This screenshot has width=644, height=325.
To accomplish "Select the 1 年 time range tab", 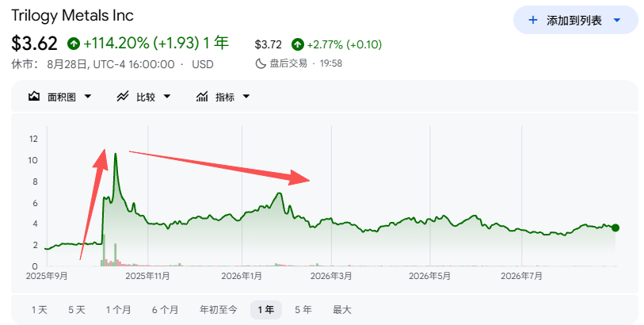I will tap(266, 310).
